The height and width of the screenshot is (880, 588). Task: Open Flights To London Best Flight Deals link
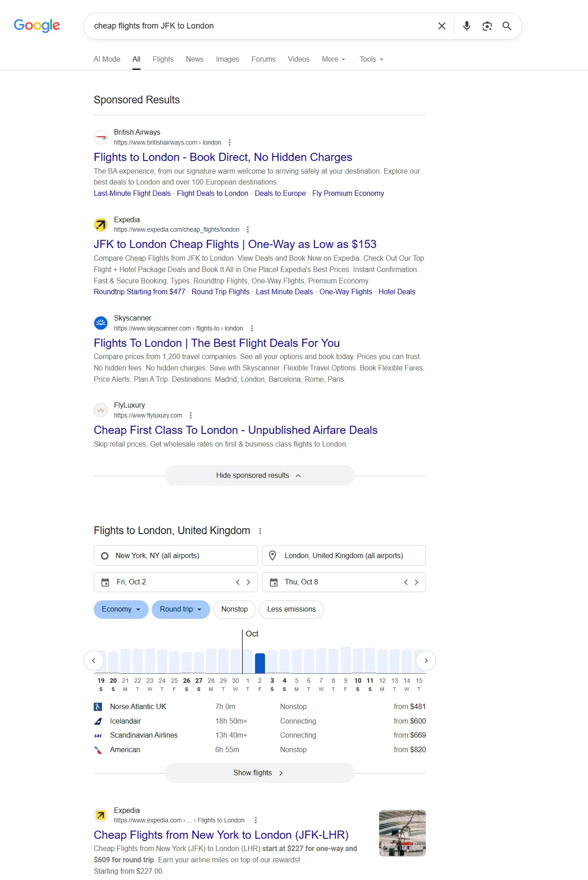tap(217, 343)
